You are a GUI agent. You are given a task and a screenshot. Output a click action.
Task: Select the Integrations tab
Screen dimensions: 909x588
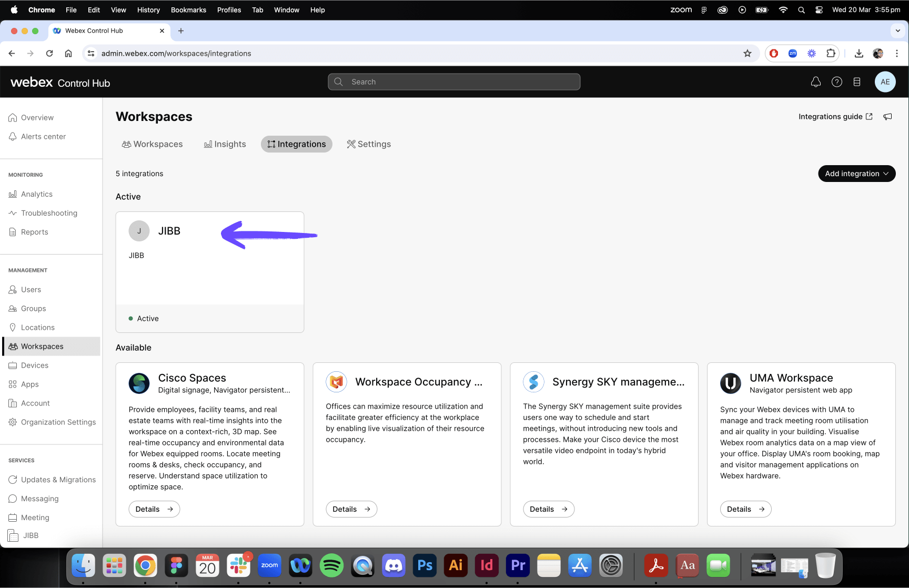pyautogui.click(x=297, y=144)
